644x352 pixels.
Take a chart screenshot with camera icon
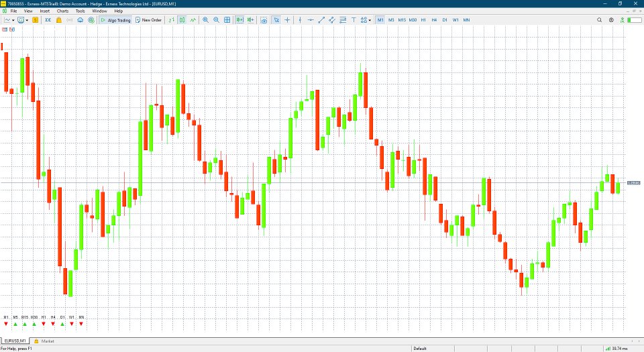tap(264, 19)
